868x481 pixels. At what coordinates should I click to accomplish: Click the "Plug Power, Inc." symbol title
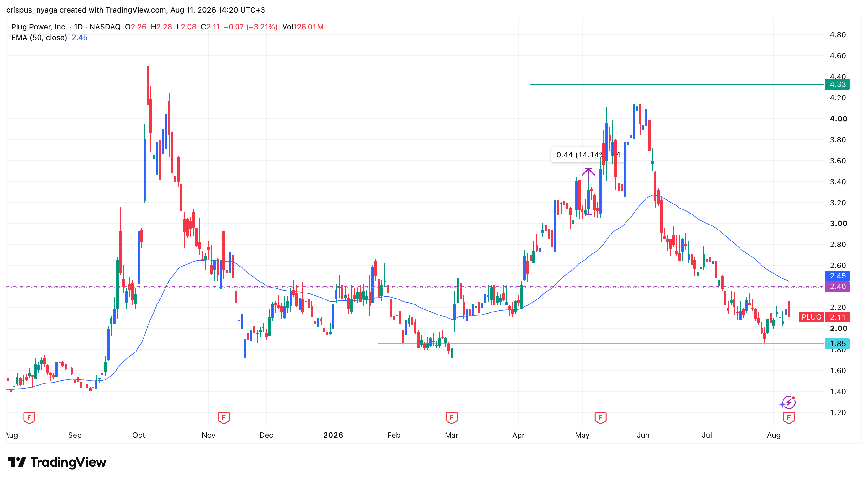click(x=39, y=27)
